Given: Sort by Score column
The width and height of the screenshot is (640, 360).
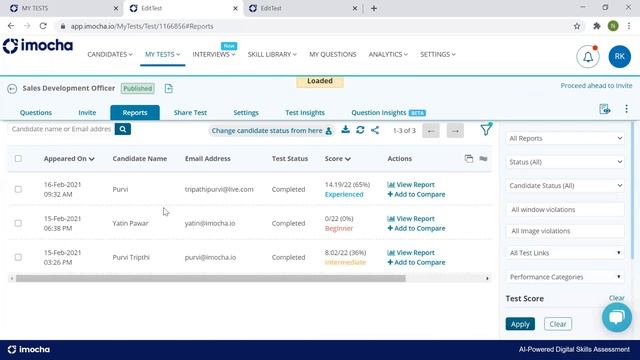Looking at the screenshot, I should [338, 158].
